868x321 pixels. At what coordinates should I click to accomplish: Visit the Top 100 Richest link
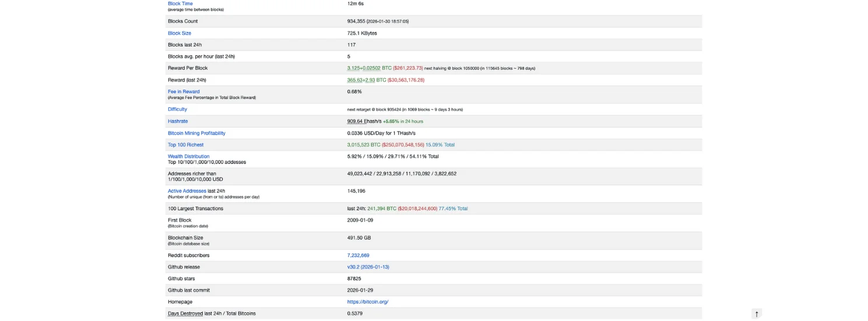[185, 144]
